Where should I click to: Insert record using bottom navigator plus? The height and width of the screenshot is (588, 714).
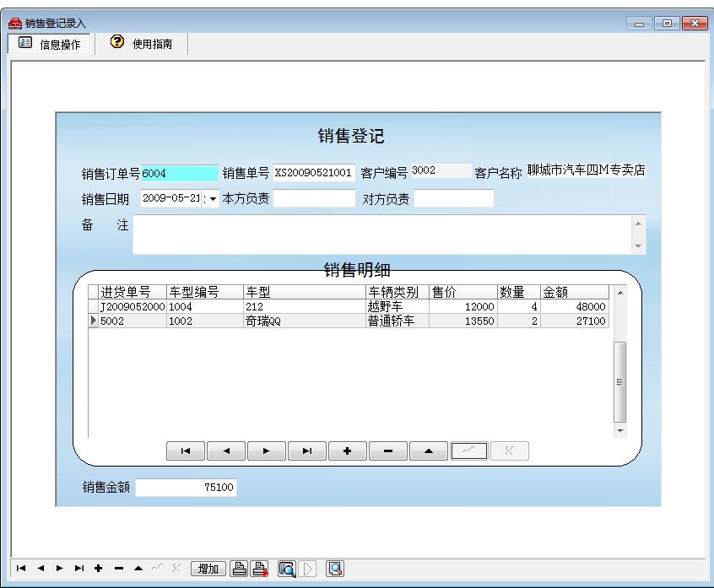pos(99,568)
